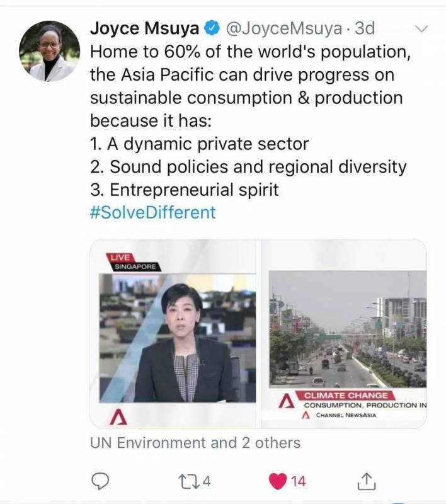Click the blue verified badge
The width and height of the screenshot is (446, 504).
click(213, 28)
